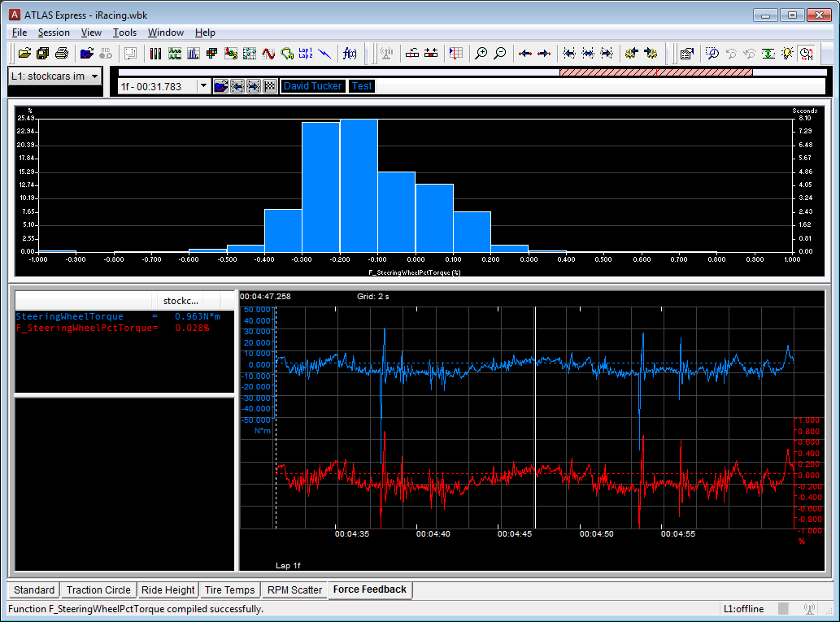Switch to the Standard tab

(34, 589)
